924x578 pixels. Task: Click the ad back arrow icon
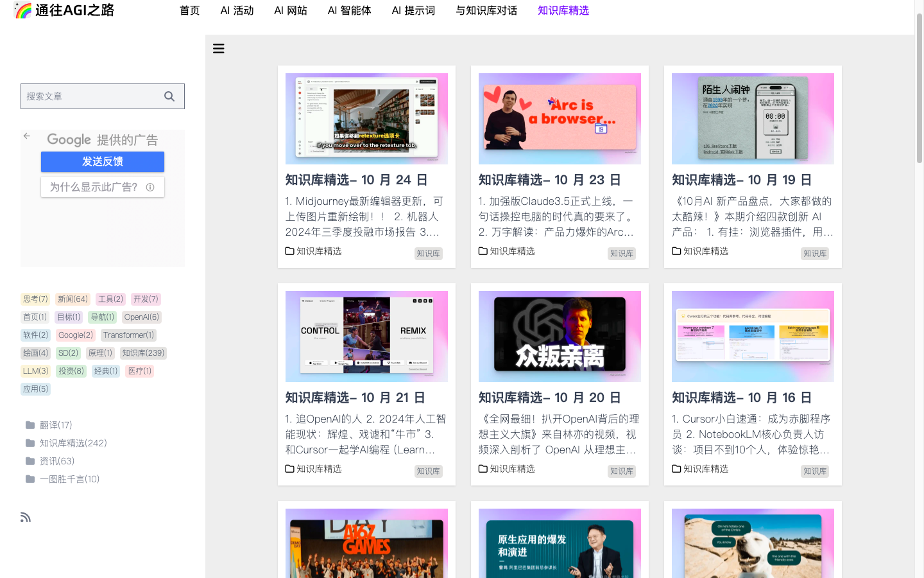tap(26, 136)
